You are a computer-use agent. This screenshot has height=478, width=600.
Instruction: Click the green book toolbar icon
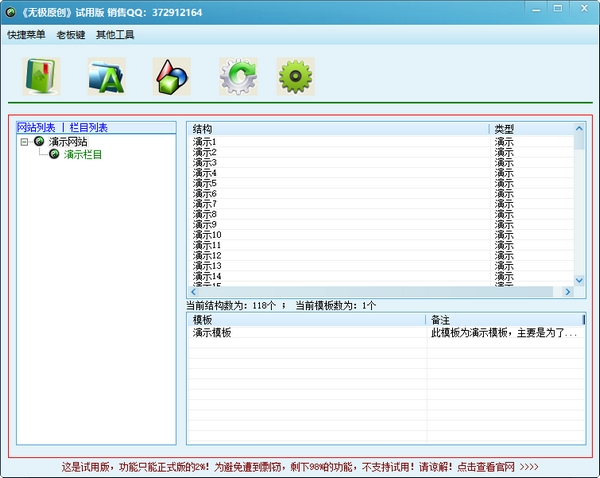(41, 76)
